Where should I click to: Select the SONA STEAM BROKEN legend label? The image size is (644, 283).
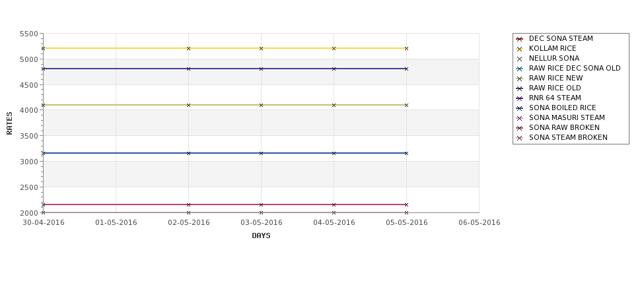[x=568, y=137]
